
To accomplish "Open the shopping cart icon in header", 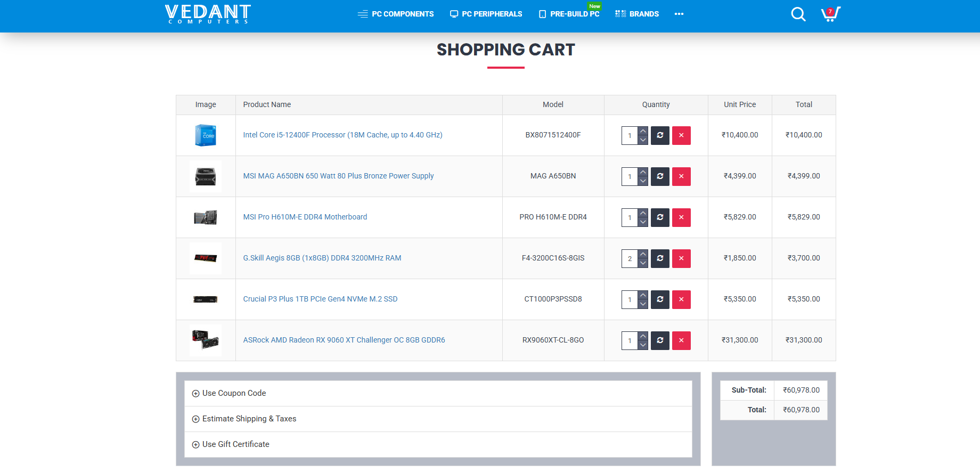I will (830, 14).
